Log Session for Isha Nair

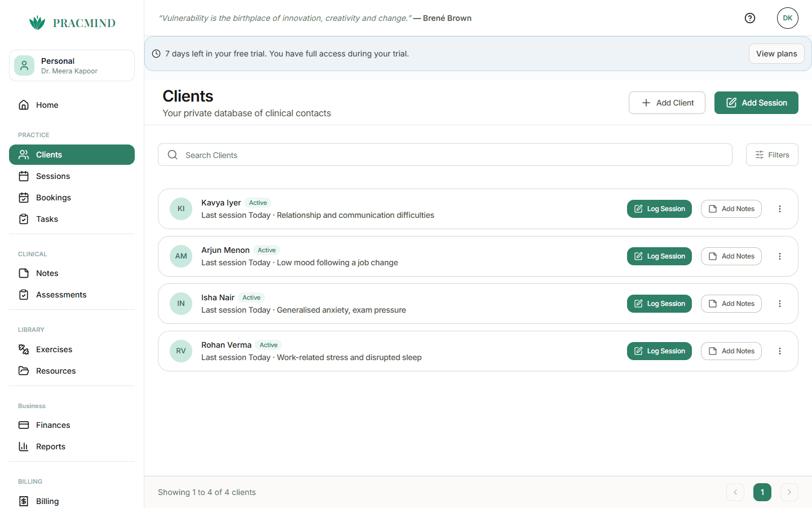(x=659, y=304)
